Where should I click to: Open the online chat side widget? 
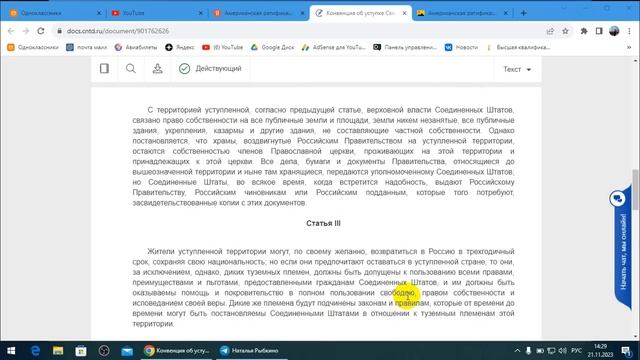tap(622, 248)
